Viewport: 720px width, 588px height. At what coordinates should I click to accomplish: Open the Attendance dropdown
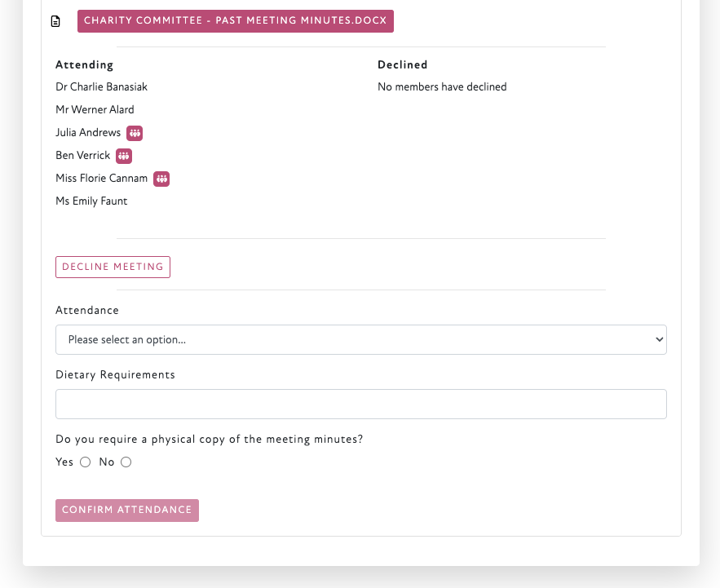(360, 340)
